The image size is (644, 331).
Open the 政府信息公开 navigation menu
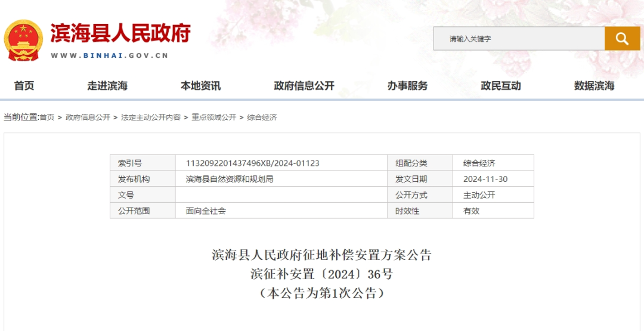coord(304,86)
